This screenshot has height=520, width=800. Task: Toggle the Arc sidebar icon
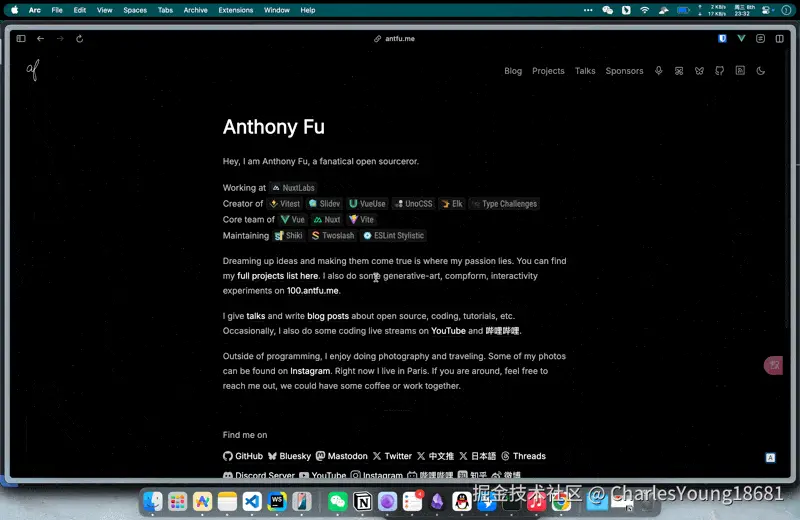(x=21, y=39)
